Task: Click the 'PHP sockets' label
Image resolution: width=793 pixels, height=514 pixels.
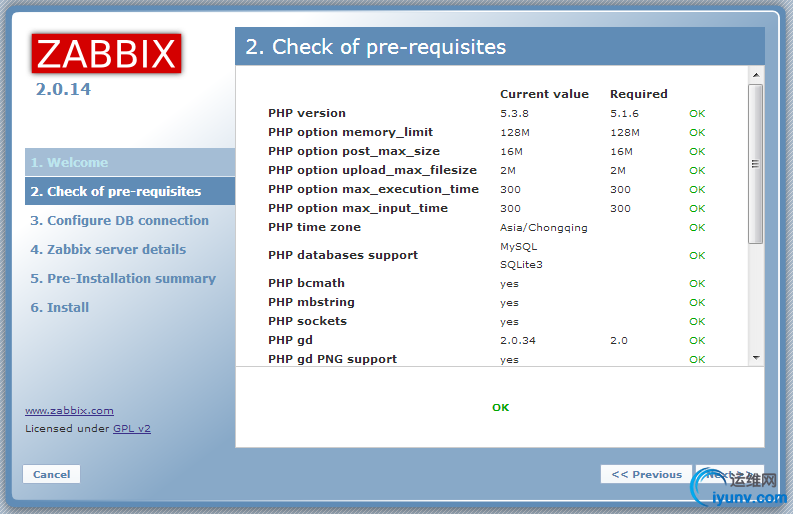Action: point(307,321)
